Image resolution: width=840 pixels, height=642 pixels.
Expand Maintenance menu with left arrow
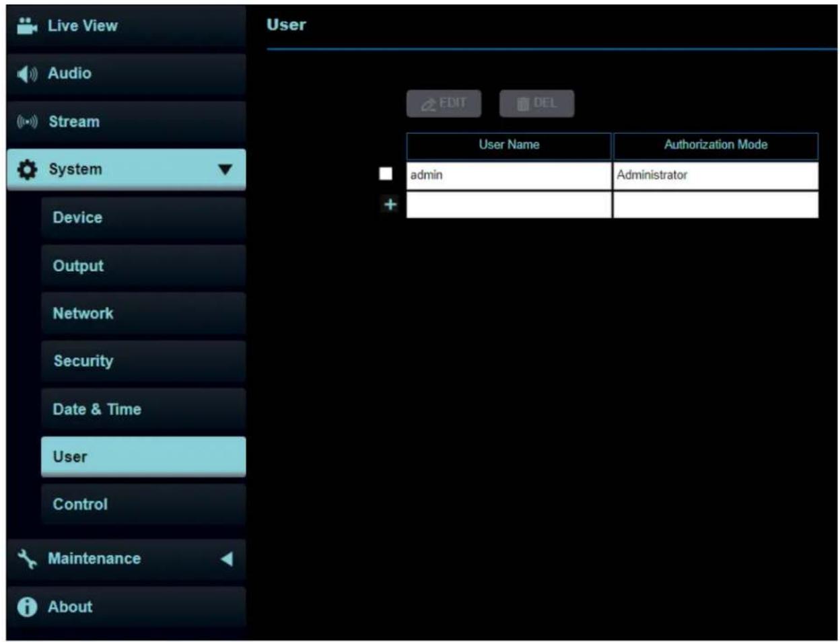click(227, 559)
